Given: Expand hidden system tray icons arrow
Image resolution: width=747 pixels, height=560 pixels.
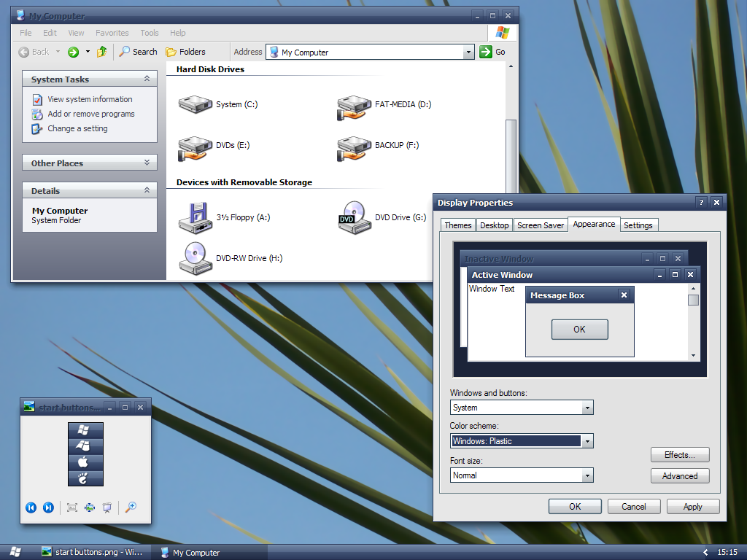Looking at the screenshot, I should coord(705,553).
